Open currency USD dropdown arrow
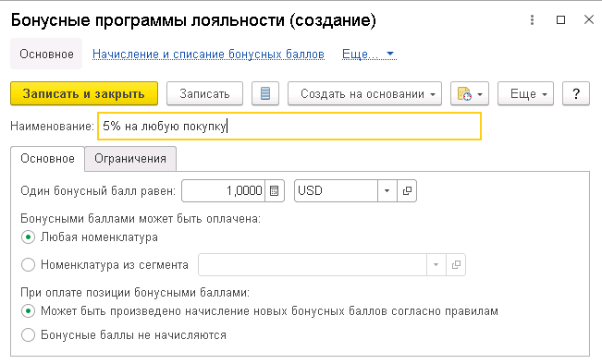 coord(387,190)
